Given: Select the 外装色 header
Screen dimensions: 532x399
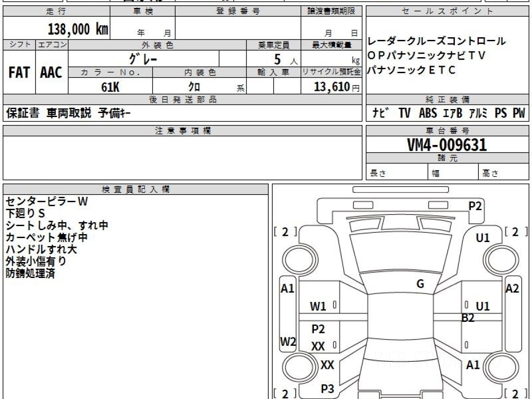Looking at the screenshot, I should [x=157, y=45].
